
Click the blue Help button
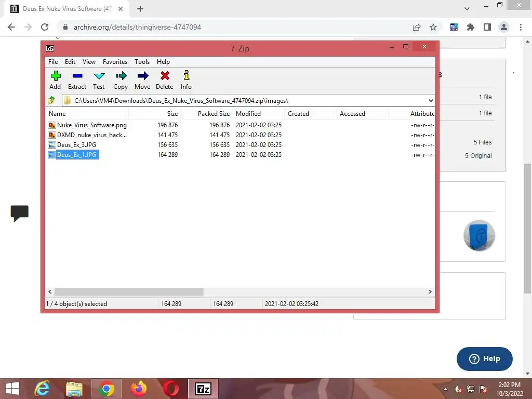(485, 358)
